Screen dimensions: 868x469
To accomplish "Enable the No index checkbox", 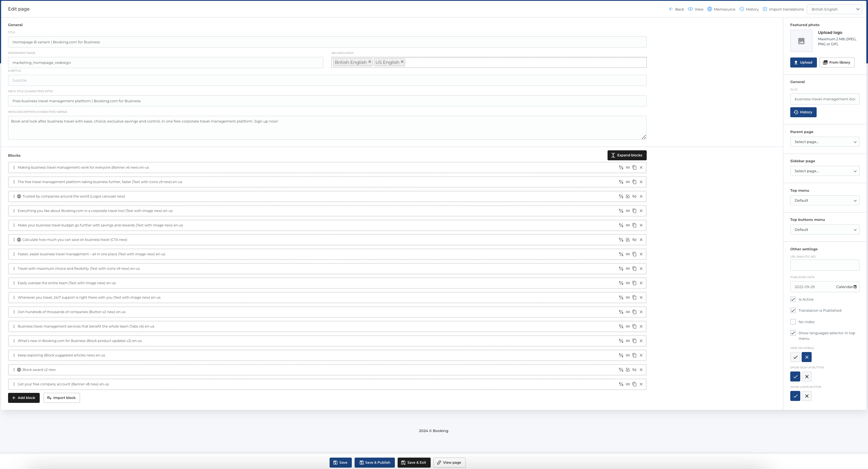I will coord(793,322).
